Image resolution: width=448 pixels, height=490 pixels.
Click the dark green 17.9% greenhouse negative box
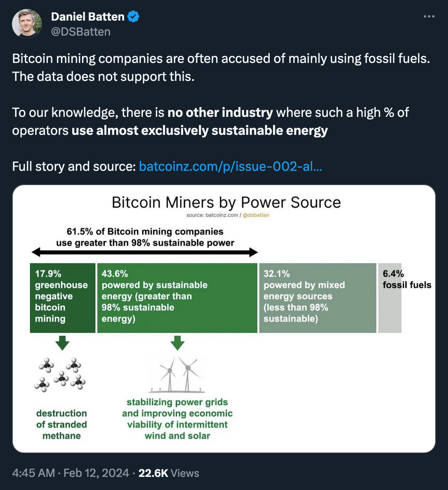(x=63, y=298)
